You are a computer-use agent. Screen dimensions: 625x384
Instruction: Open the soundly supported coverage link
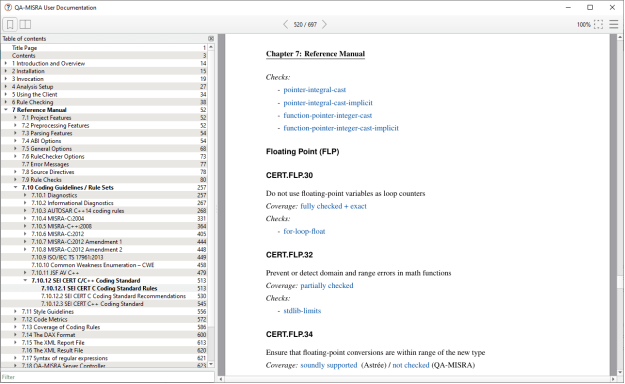point(329,365)
